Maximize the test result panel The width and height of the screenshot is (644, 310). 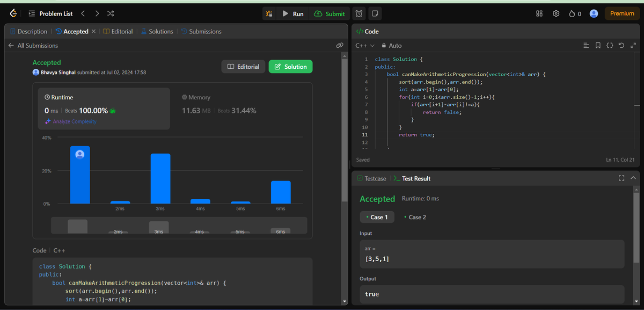pyautogui.click(x=621, y=178)
